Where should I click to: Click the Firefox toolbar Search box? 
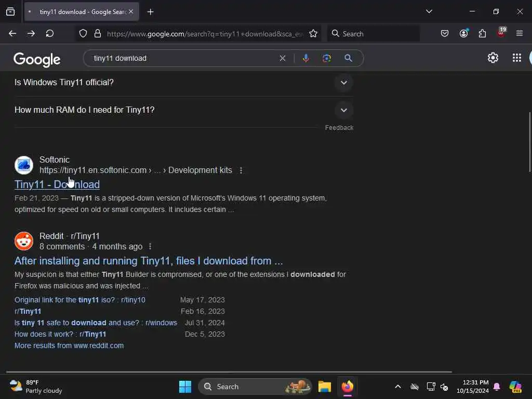click(x=373, y=34)
